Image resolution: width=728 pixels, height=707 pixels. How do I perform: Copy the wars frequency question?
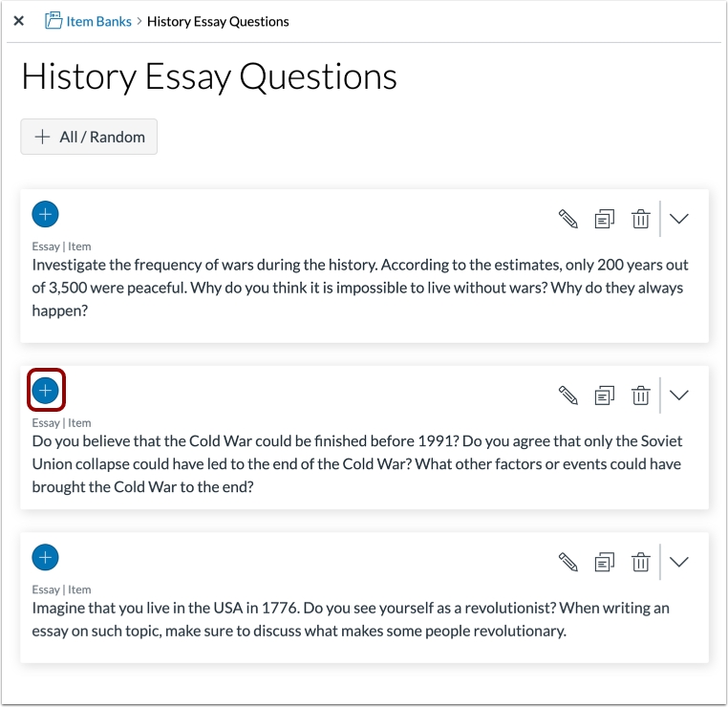tap(605, 219)
